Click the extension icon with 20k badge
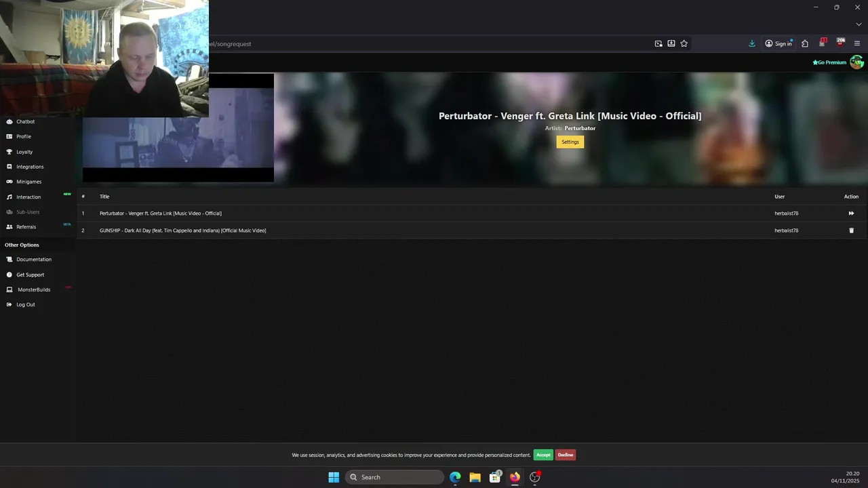 (840, 43)
